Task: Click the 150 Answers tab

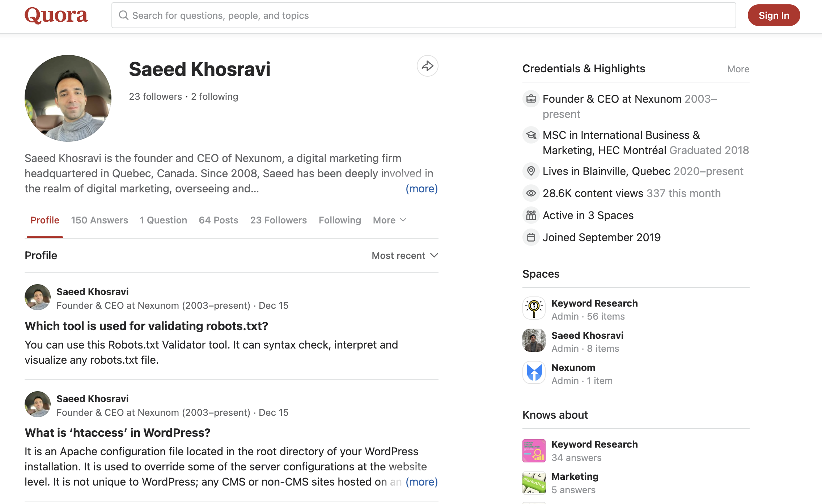Action: [x=99, y=219]
